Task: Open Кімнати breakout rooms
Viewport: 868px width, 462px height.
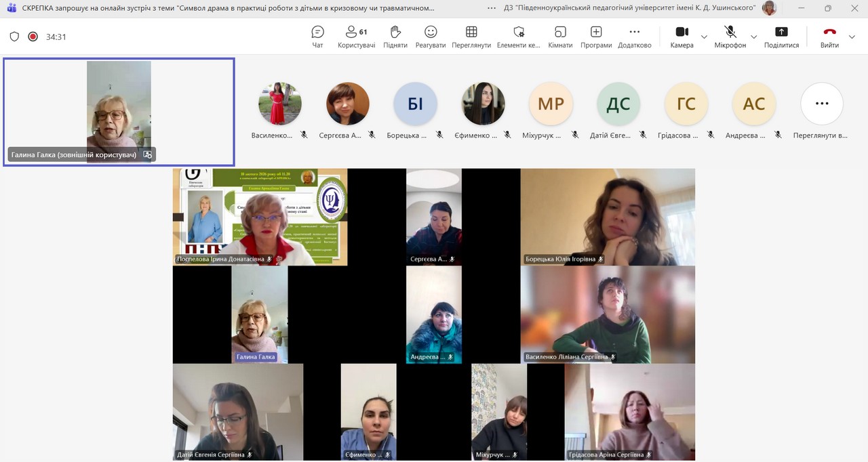Action: coord(560,37)
